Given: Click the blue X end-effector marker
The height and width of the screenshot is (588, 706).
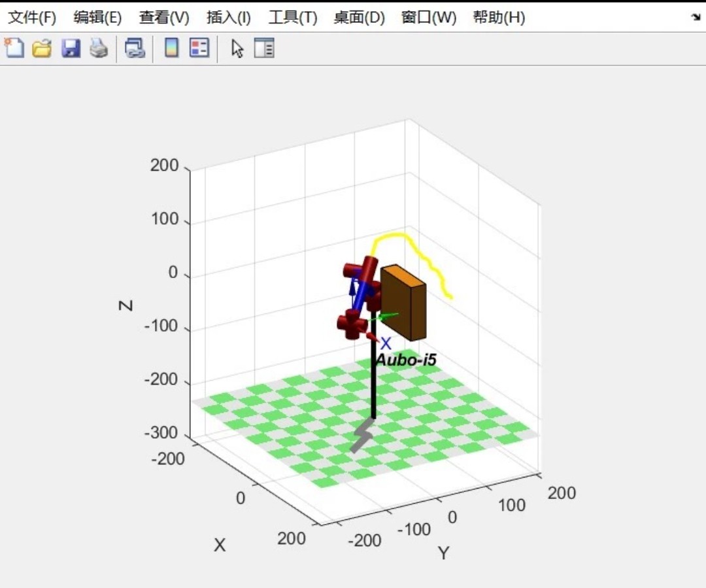Looking at the screenshot, I should pos(386,344).
